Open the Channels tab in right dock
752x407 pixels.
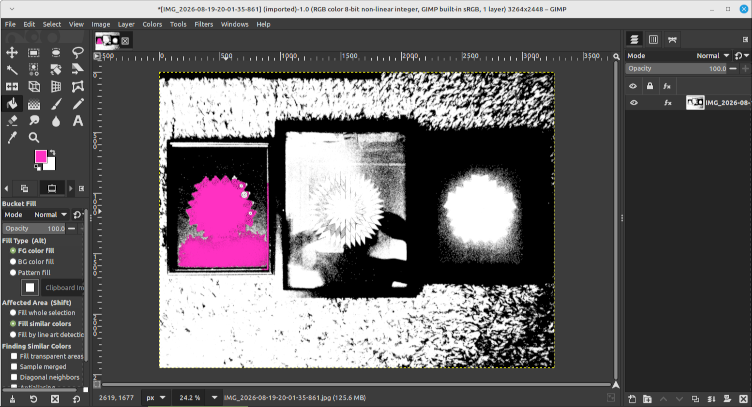point(653,40)
